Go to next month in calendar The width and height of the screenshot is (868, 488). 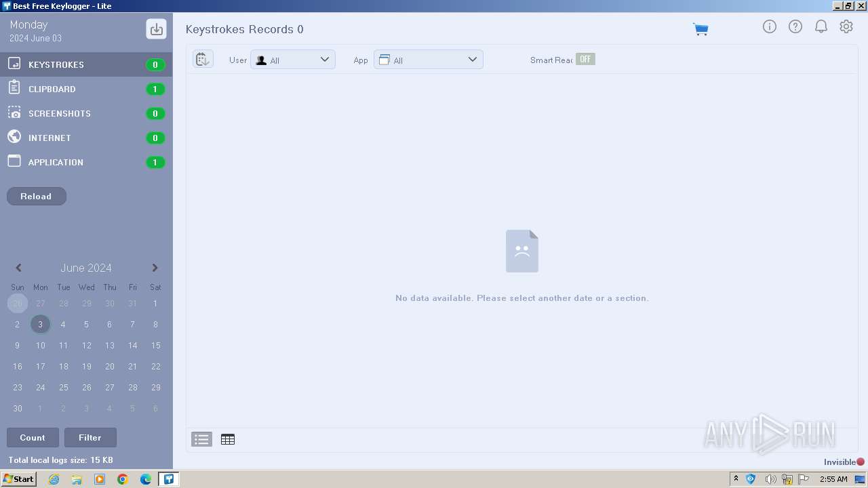point(155,268)
